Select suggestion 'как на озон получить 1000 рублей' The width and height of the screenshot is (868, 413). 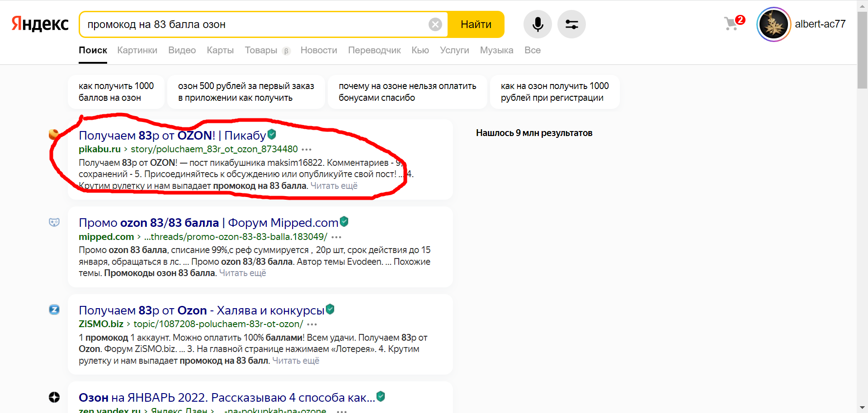click(x=555, y=92)
